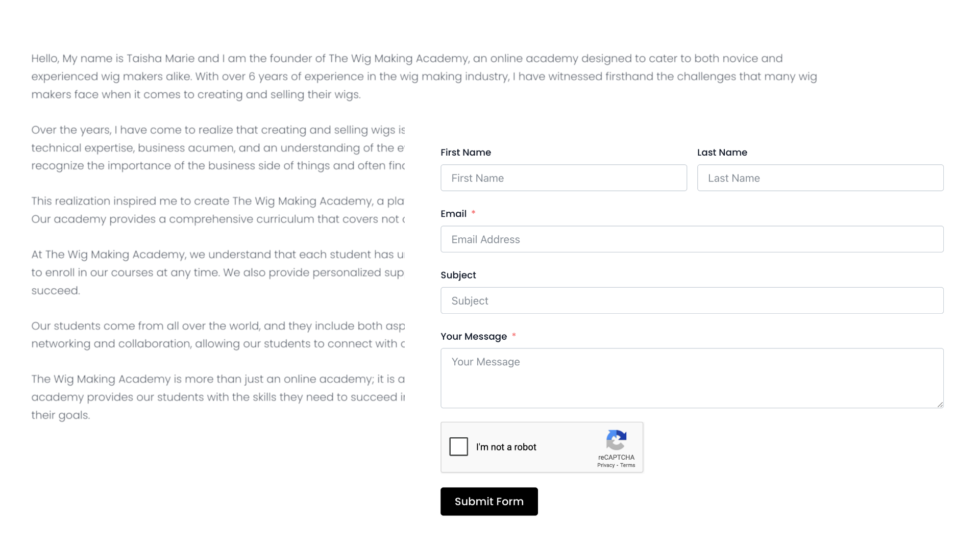Select the Email Address input box
Screen dimensions: 980x551
[x=692, y=239]
